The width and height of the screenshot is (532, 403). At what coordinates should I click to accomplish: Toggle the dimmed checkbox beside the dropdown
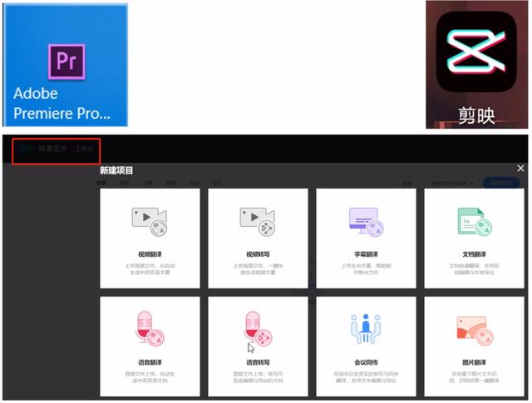coord(396,182)
